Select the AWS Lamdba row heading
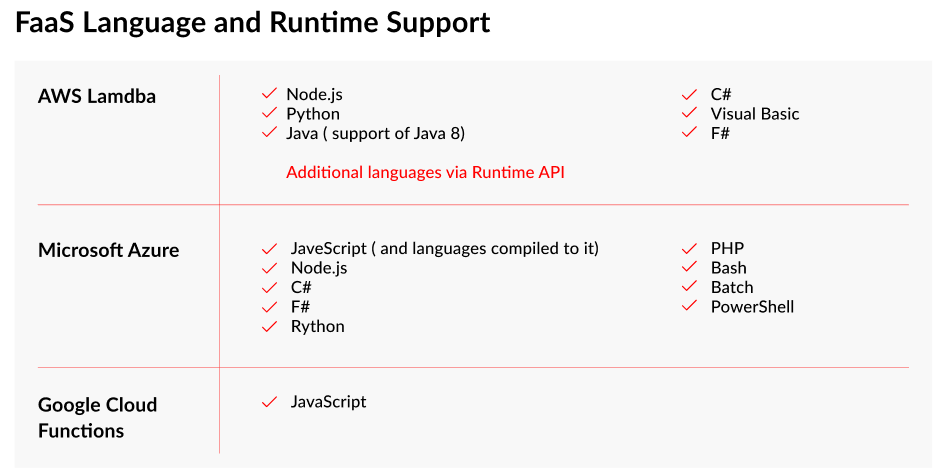The height and width of the screenshot is (474, 948). [97, 96]
